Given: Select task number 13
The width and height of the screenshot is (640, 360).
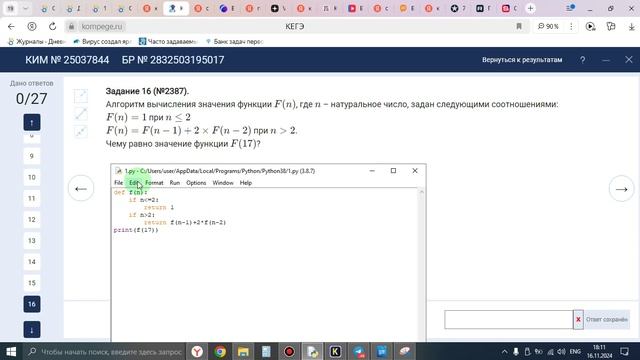Looking at the screenshot, I should coord(32,241).
